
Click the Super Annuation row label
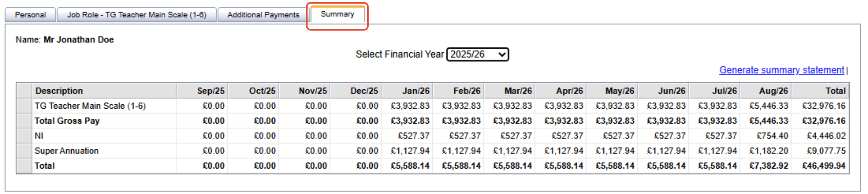point(66,151)
